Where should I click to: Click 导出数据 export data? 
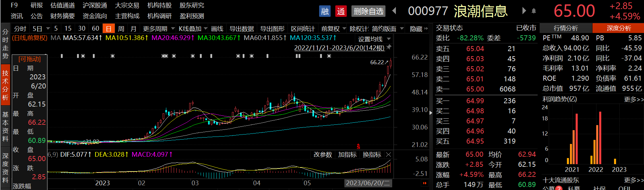point(241,29)
